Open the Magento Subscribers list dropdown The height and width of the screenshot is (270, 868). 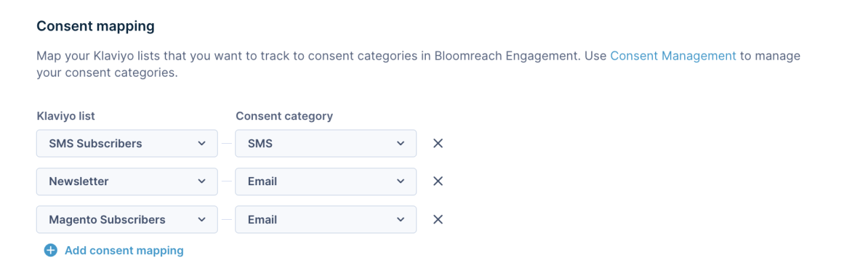click(127, 219)
